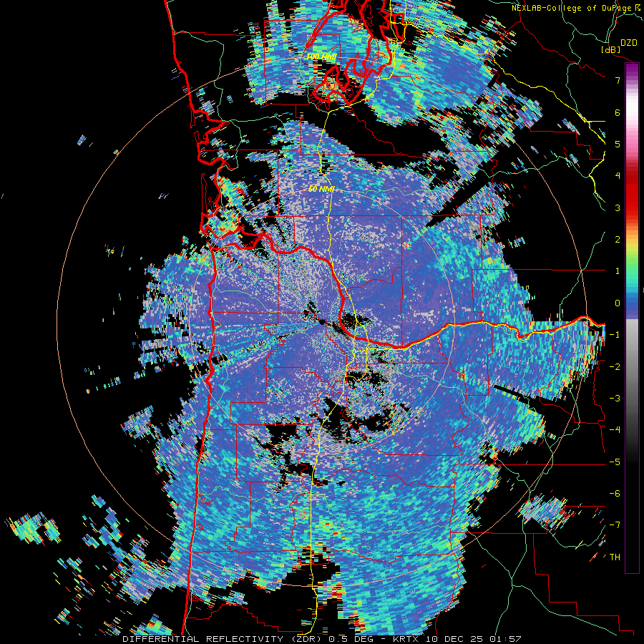This screenshot has width=644, height=644.
Task: Click the DZD product label
Action: pos(628,43)
